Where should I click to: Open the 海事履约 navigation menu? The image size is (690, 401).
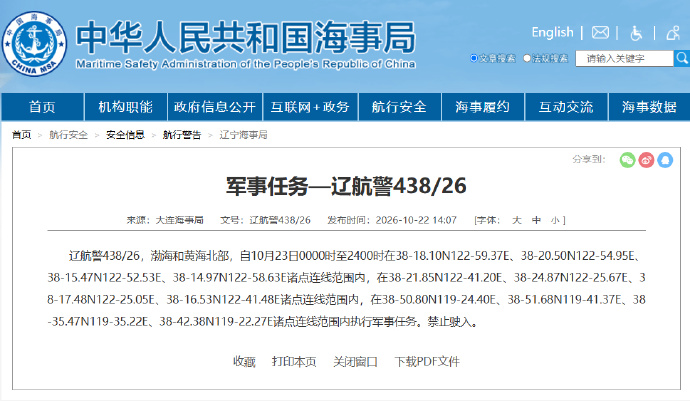click(x=483, y=107)
